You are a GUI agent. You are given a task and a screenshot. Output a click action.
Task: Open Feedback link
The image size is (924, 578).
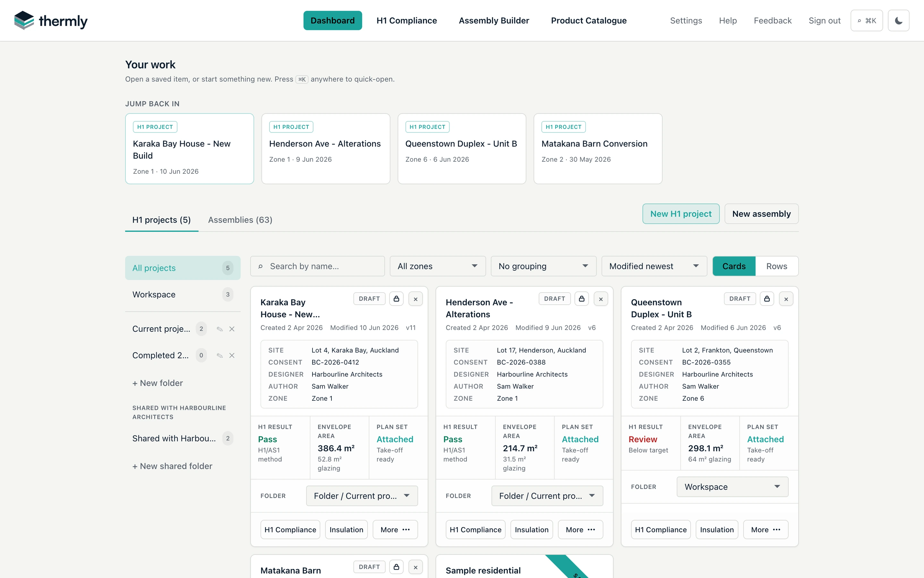(x=773, y=21)
